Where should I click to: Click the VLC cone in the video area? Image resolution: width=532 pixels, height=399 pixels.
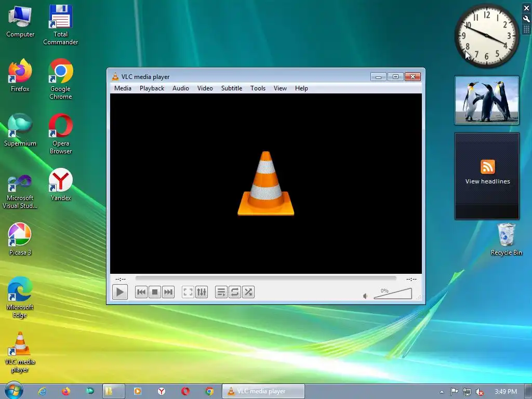266,183
